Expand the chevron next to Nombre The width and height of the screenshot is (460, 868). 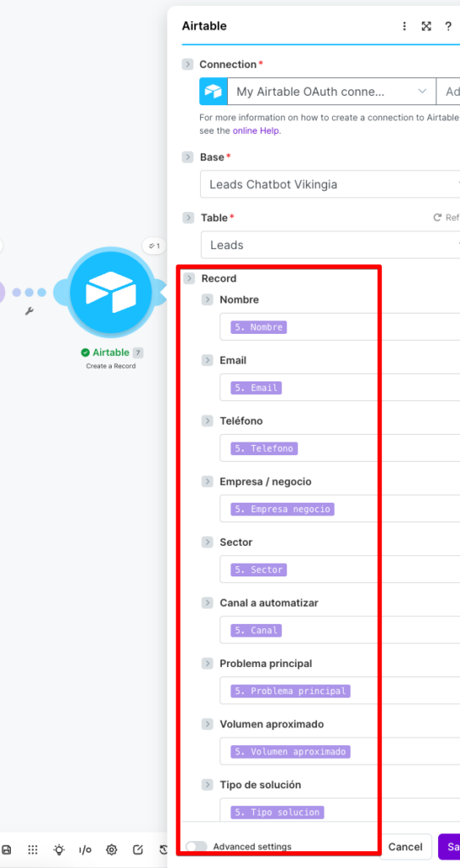click(x=208, y=299)
